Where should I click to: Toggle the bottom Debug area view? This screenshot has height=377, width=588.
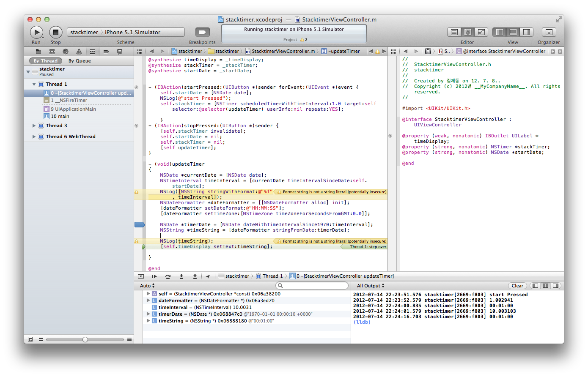(x=513, y=32)
